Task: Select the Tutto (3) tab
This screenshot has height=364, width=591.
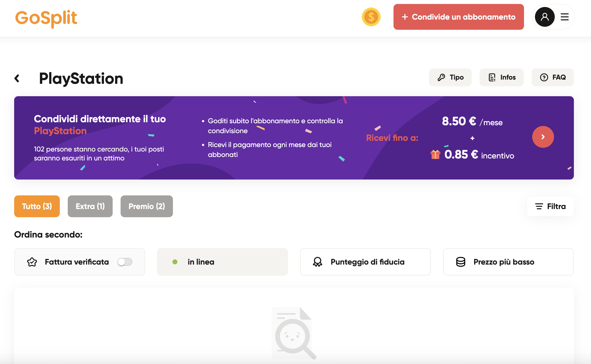Action: [37, 206]
